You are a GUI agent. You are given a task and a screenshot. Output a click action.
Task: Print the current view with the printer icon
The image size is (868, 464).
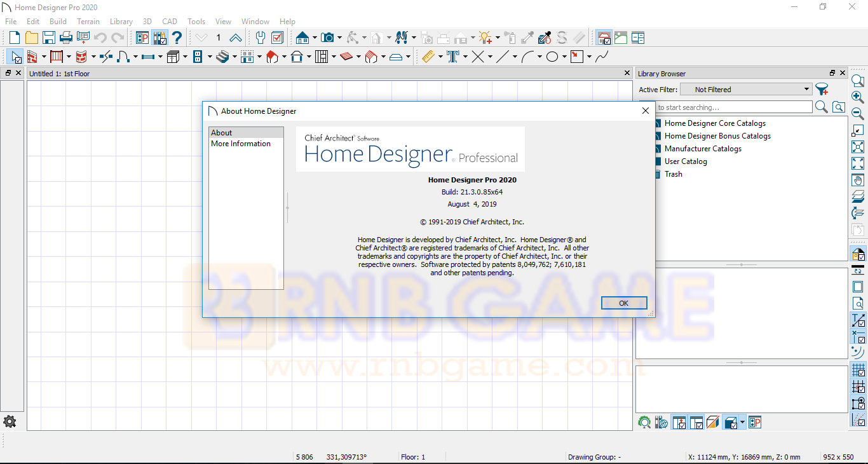pyautogui.click(x=65, y=38)
